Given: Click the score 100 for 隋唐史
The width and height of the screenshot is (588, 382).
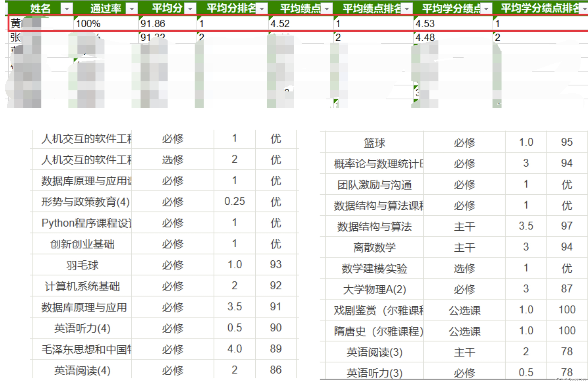Looking at the screenshot, I should [x=567, y=330].
